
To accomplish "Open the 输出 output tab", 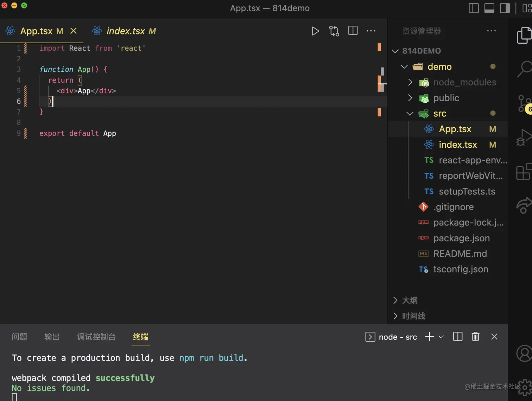I will (52, 337).
